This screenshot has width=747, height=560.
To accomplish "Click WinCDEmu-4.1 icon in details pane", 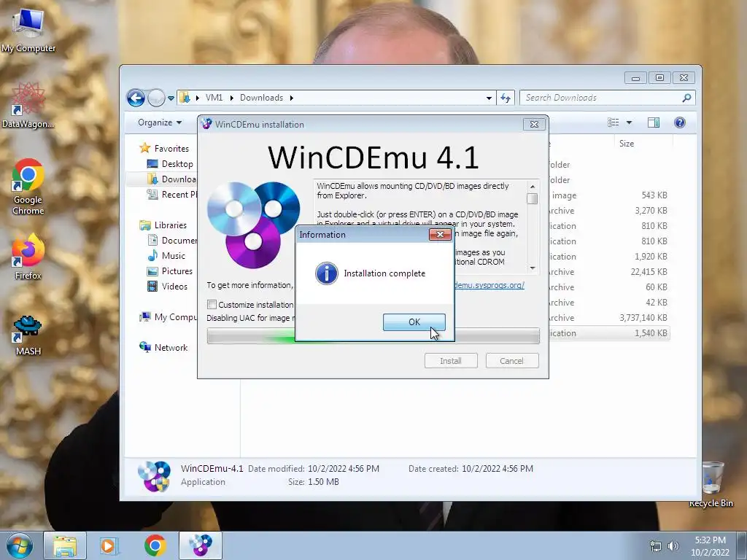I will point(155,475).
